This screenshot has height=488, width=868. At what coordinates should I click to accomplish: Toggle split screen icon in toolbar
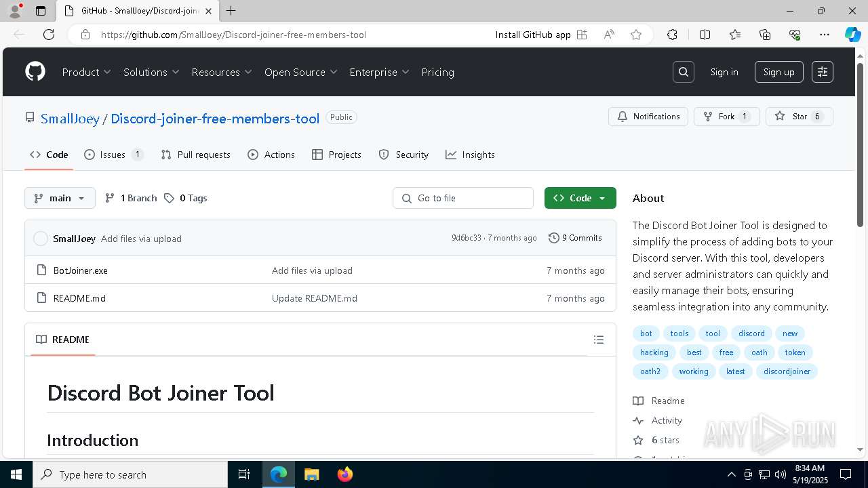(x=705, y=35)
